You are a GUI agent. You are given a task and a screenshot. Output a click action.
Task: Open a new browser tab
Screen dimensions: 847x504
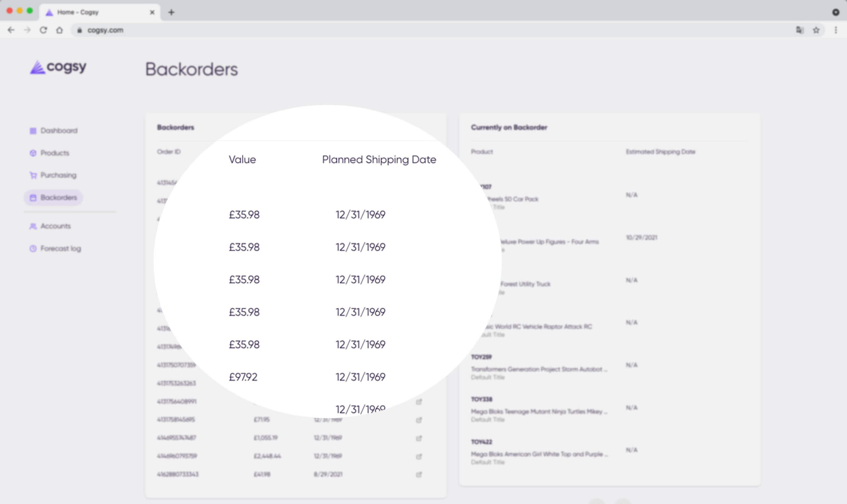click(171, 12)
